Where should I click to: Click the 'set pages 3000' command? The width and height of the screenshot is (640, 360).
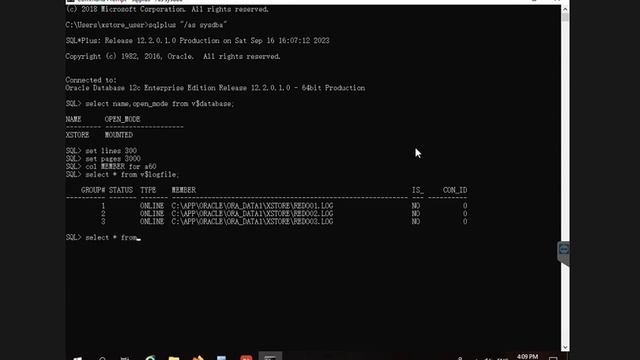coord(113,158)
